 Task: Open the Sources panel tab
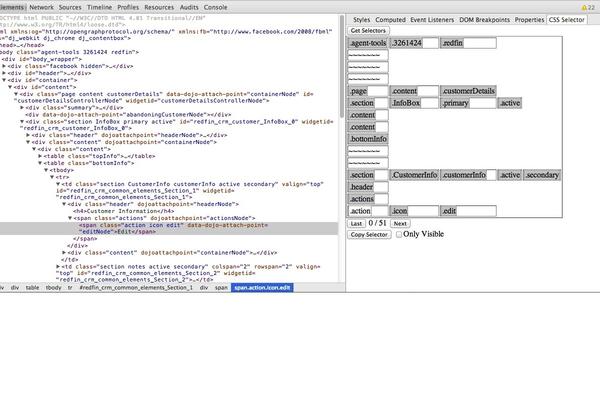tap(70, 7)
